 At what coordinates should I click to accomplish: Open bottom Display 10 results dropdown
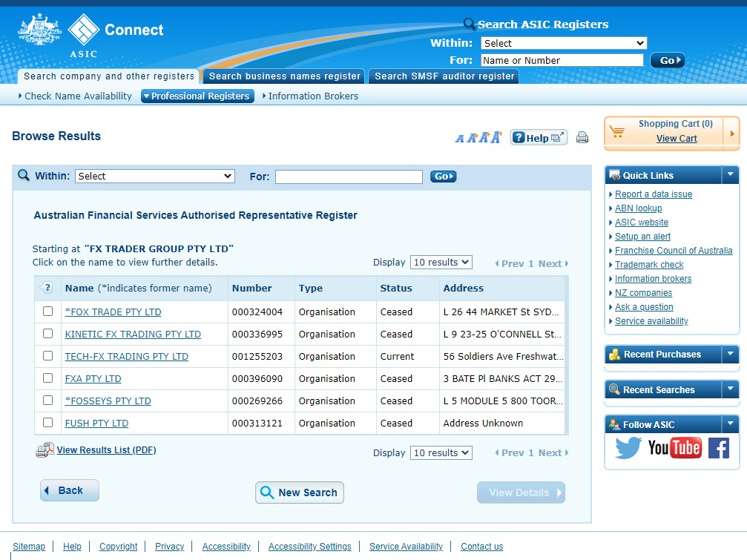[441, 453]
